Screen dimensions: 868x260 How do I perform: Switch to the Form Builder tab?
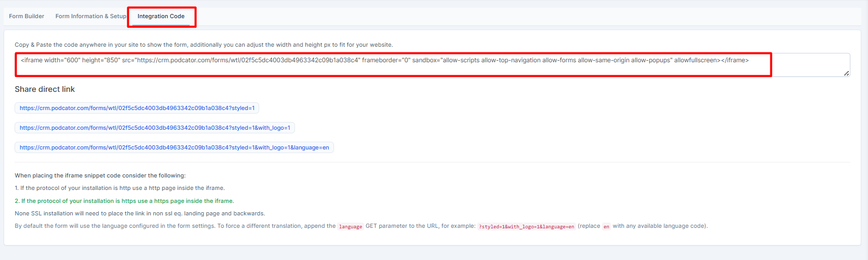point(26,16)
